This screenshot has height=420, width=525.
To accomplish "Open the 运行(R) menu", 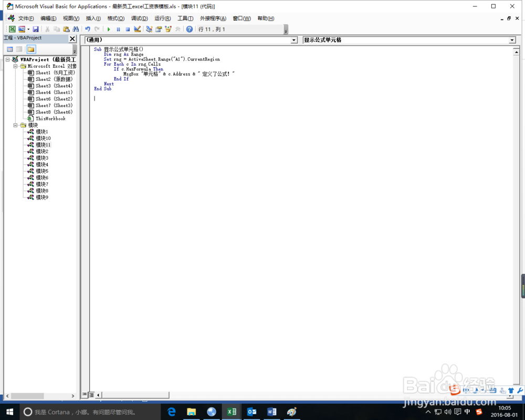I will coord(162,18).
